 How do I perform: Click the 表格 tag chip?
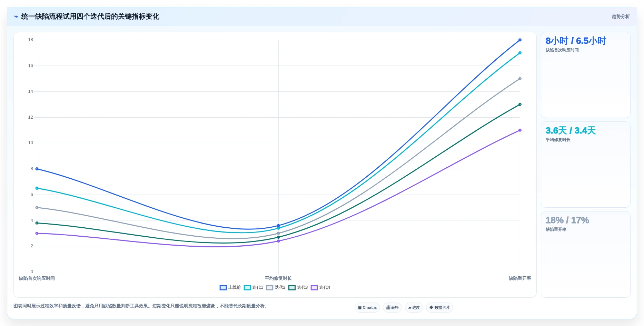[393, 308]
